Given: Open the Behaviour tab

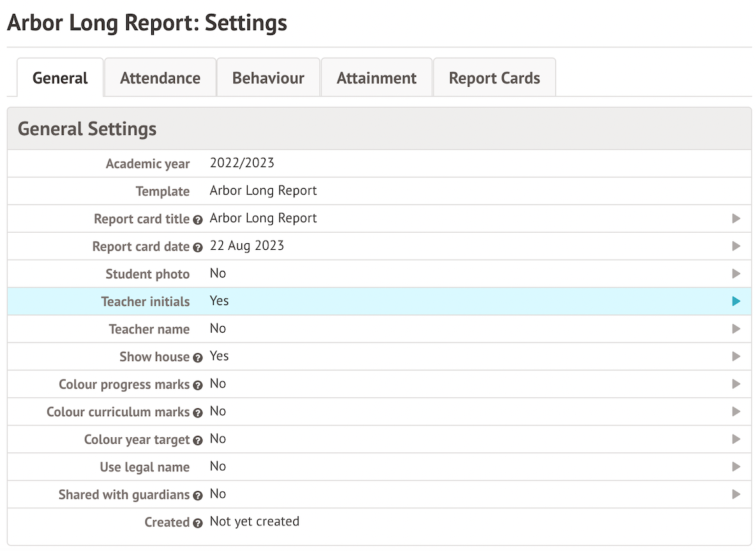Looking at the screenshot, I should [x=268, y=78].
